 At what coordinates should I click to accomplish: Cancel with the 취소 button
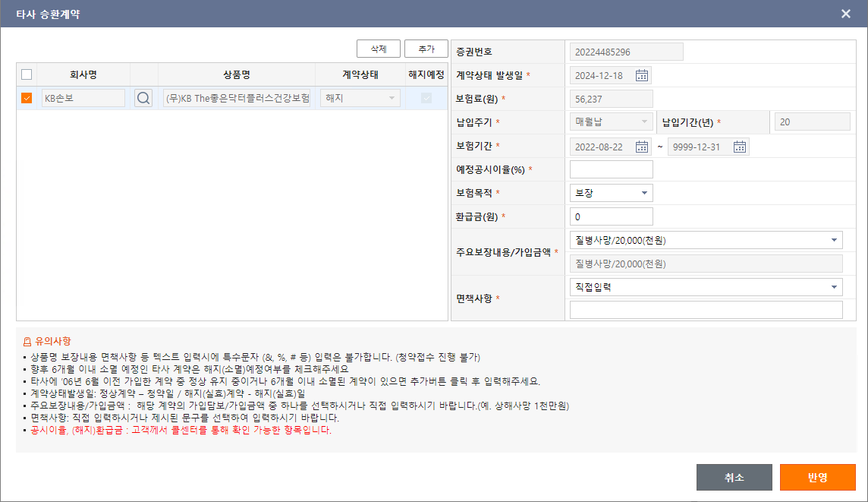click(734, 477)
